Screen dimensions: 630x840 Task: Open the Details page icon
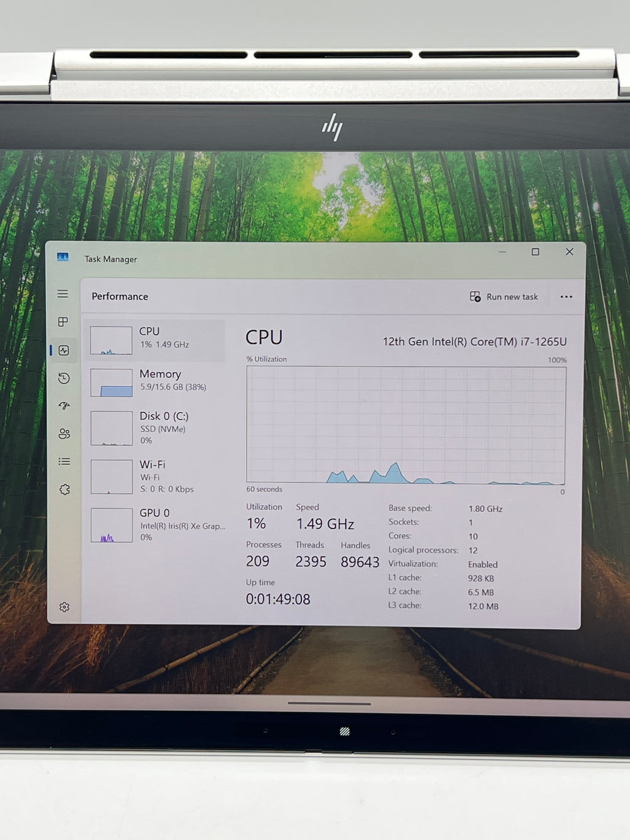[64, 462]
